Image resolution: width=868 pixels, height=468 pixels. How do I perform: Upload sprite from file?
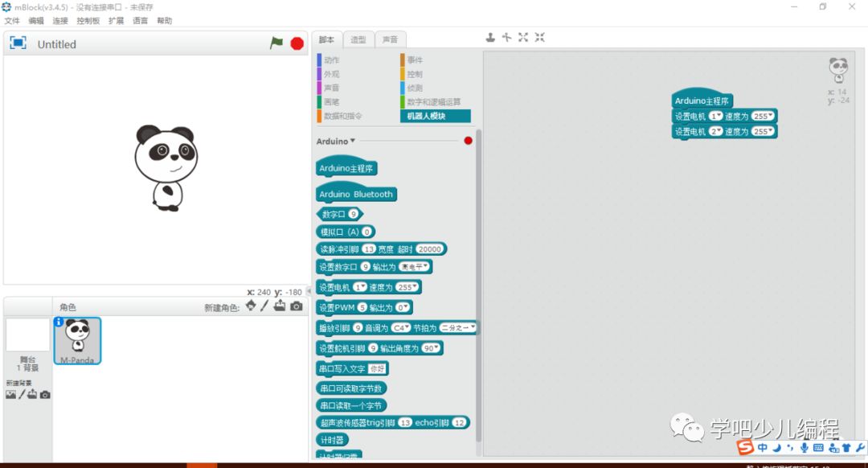(x=280, y=306)
